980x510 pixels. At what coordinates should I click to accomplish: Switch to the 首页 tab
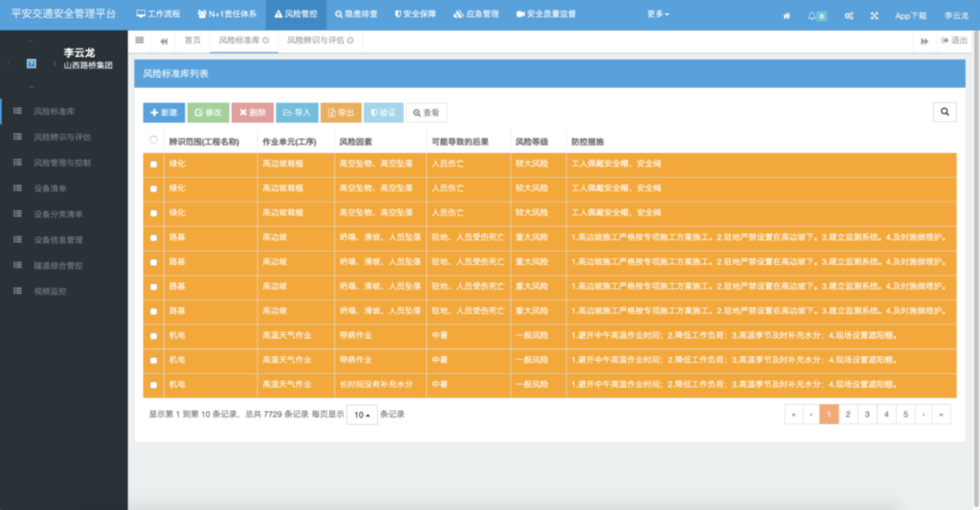click(x=193, y=41)
